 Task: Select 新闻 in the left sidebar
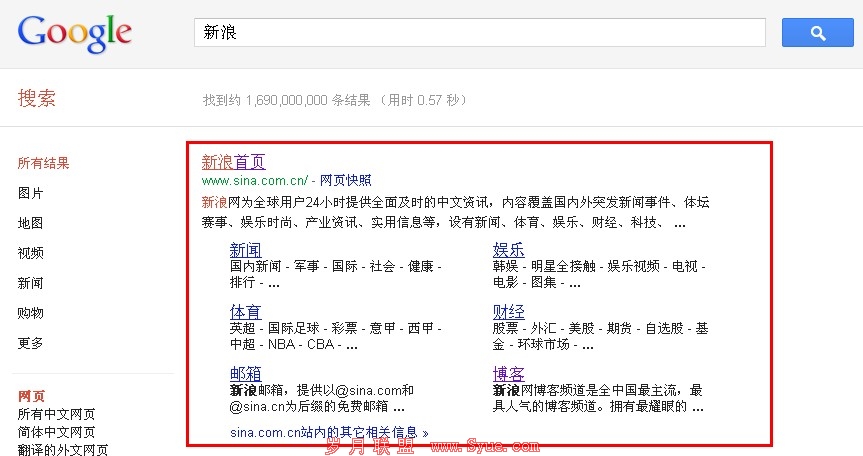[x=31, y=284]
